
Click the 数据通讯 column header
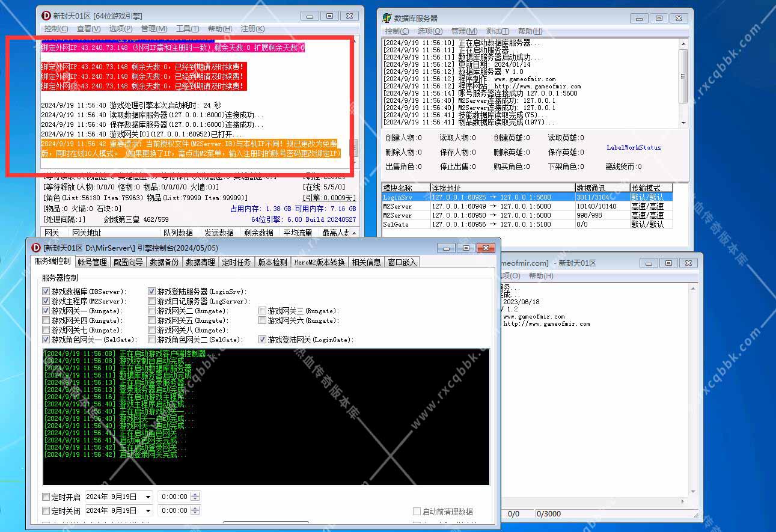pyautogui.click(x=602, y=188)
